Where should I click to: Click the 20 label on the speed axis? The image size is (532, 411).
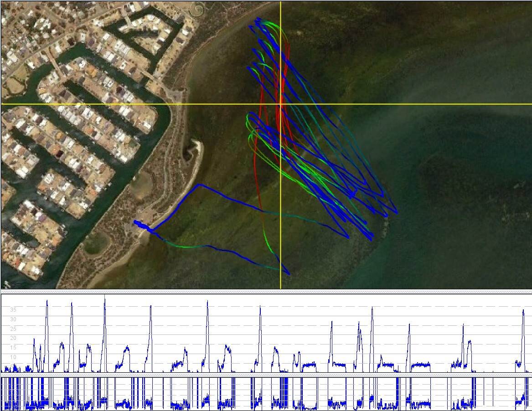(14, 338)
